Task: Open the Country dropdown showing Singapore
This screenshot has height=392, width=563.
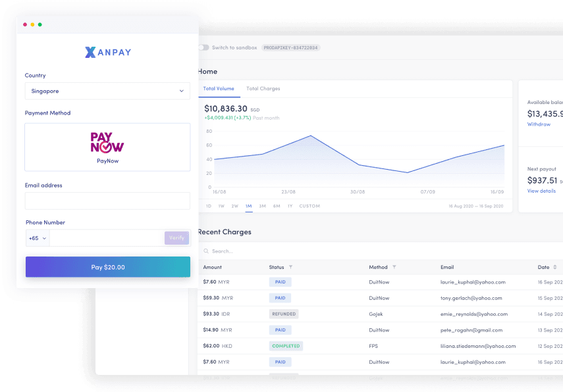Action: [107, 91]
